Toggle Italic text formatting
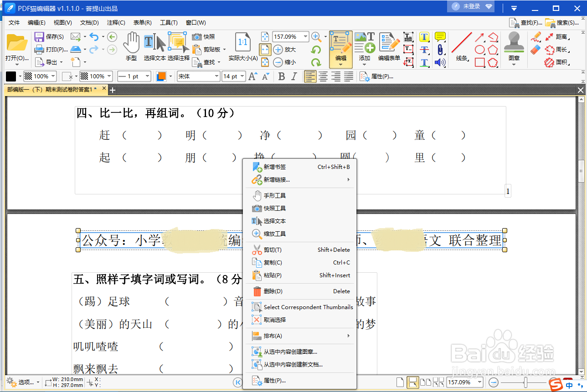Image resolution: width=587 pixels, height=392 pixels. tap(294, 76)
